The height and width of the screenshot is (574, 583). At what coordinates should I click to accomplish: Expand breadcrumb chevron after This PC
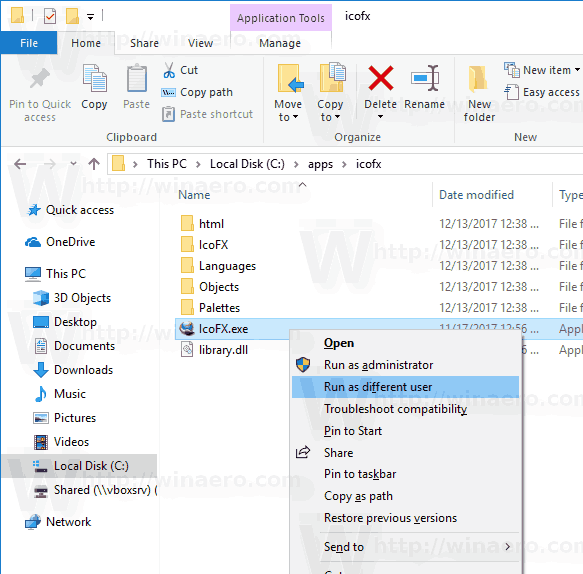(198, 164)
